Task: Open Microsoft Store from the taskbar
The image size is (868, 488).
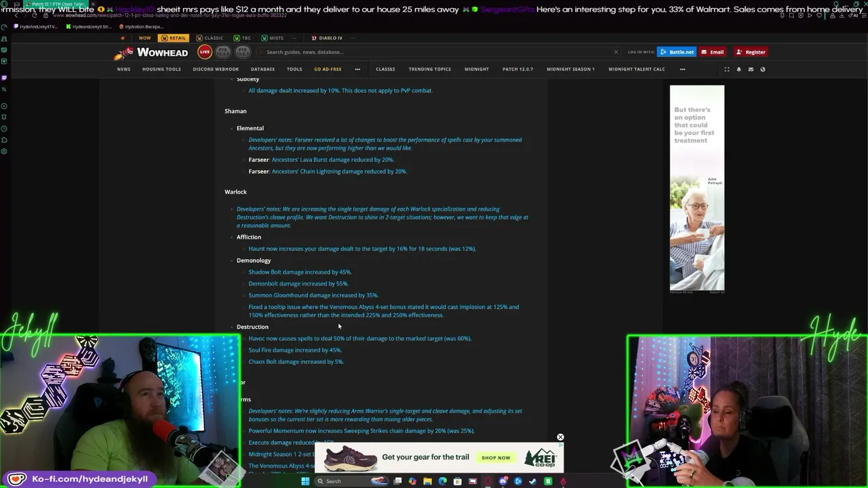Action: pos(457,481)
